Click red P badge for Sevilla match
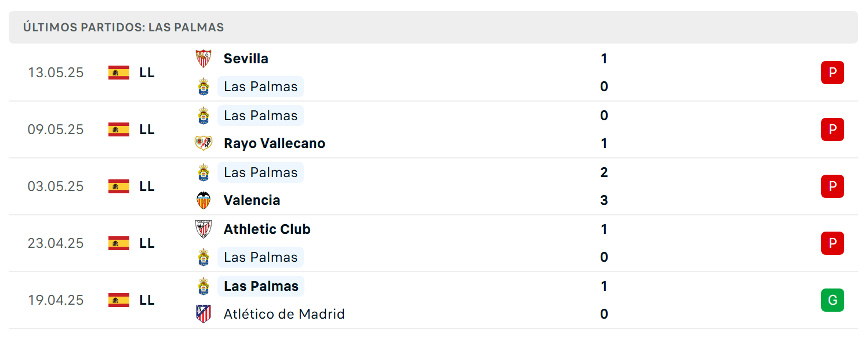This screenshot has width=868, height=339. pyautogui.click(x=833, y=73)
